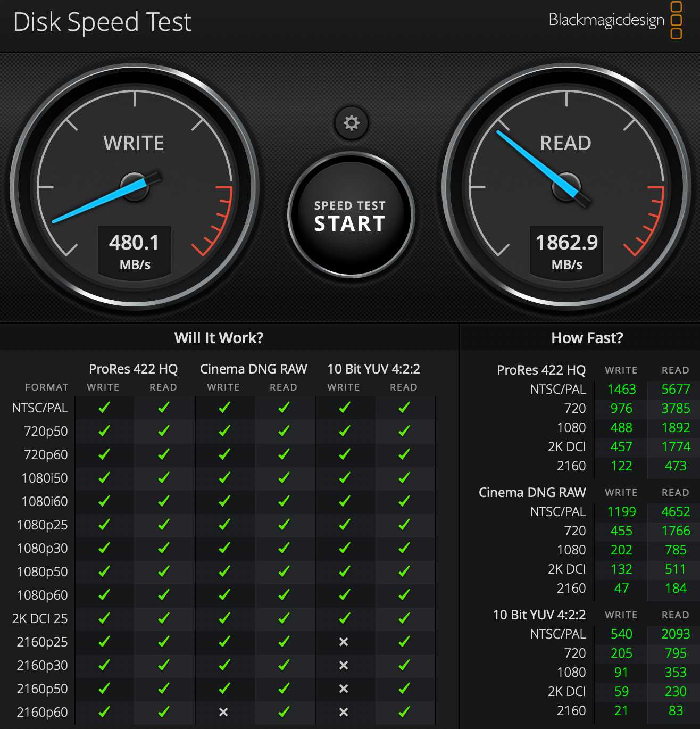Click the X mark for 2160p50 YUV write
Screen dimensions: 700x729
pos(344,689)
